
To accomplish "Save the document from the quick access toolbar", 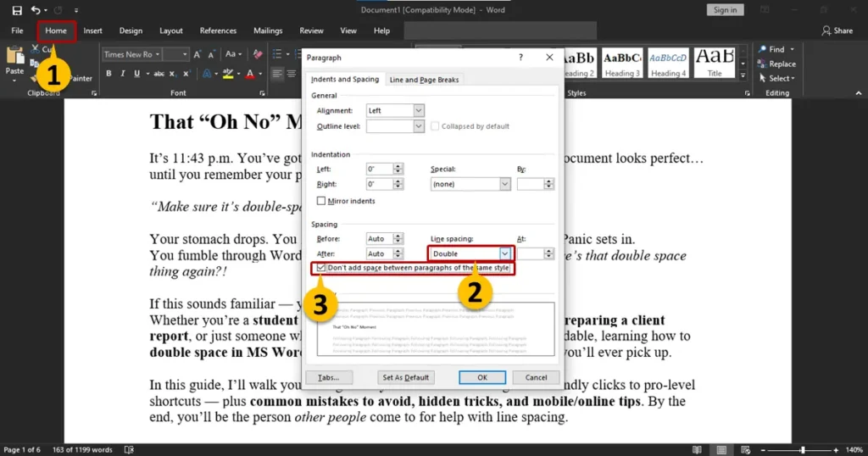I will point(17,10).
